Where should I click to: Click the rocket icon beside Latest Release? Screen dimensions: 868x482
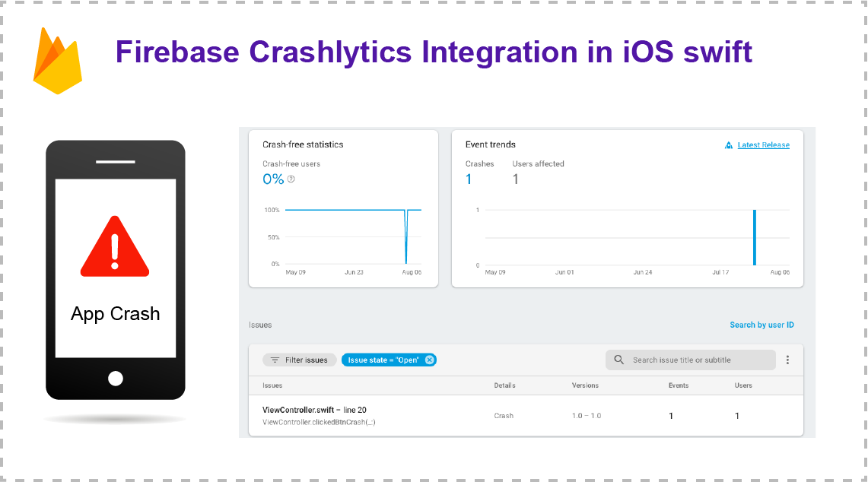[x=727, y=144]
